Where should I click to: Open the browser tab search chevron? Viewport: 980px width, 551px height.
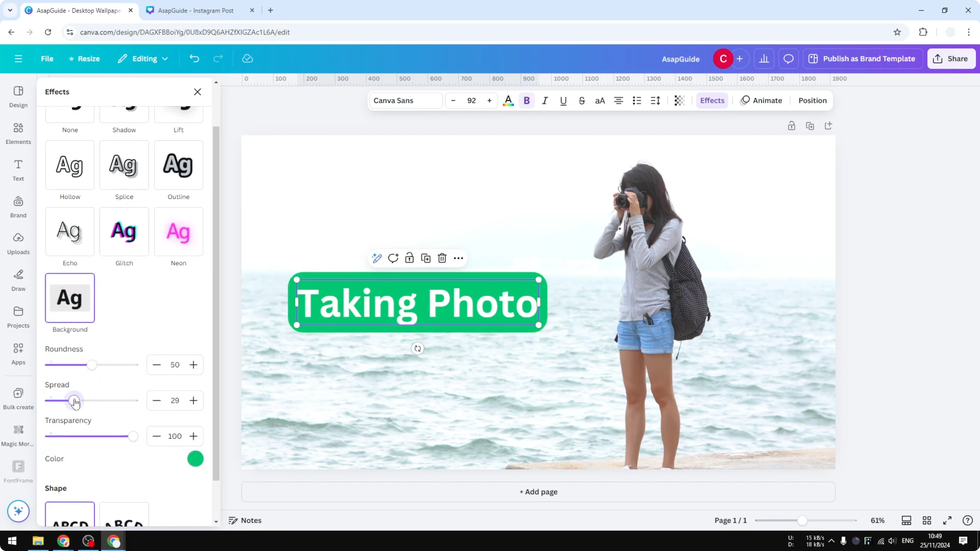point(10,10)
